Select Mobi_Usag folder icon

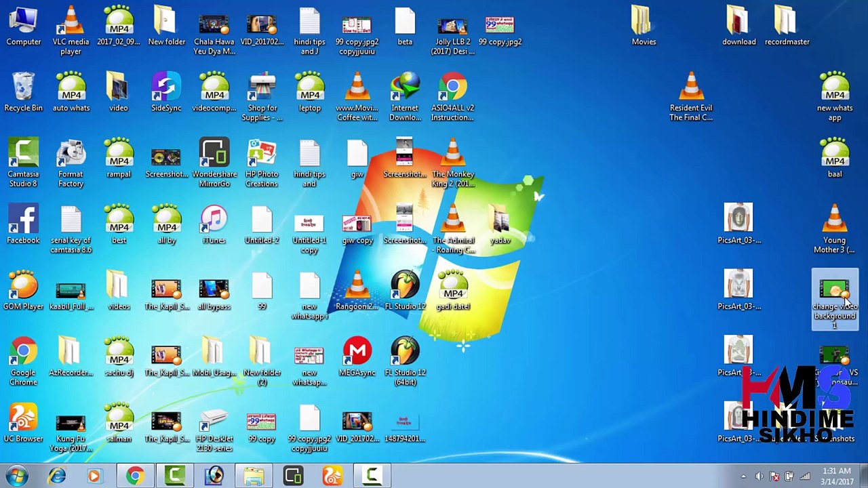(x=214, y=357)
